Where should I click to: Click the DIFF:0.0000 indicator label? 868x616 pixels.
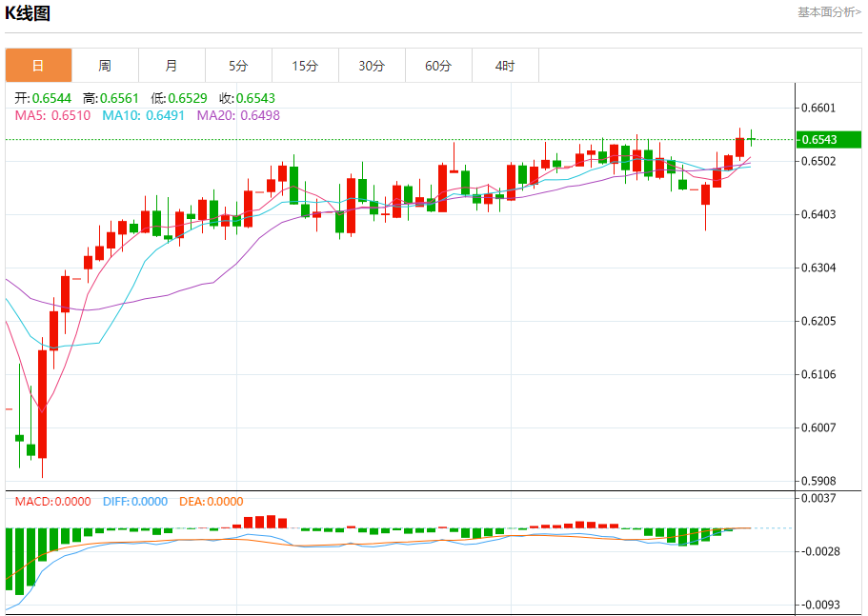[135, 502]
